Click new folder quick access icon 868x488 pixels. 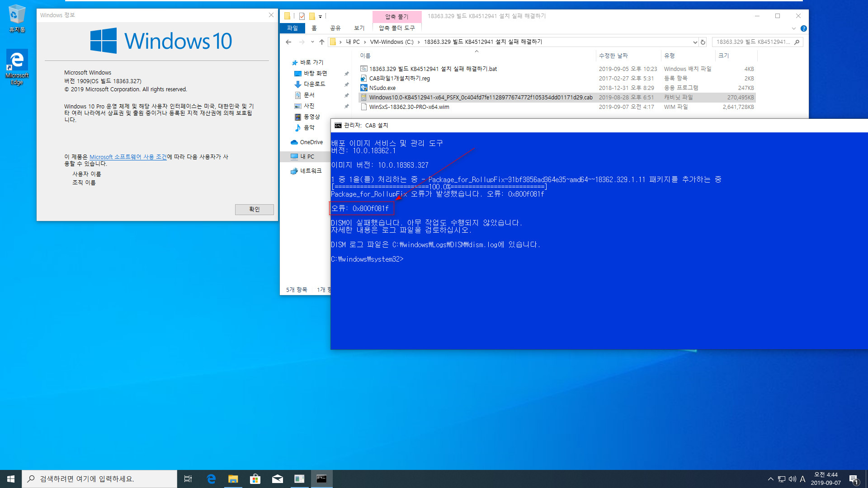[x=311, y=16]
